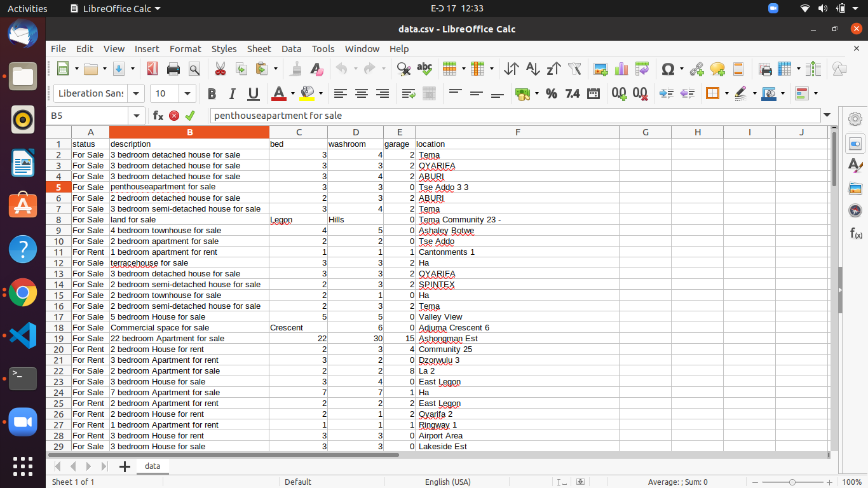Open Find and Replace
The height and width of the screenshot is (488, 868).
403,69
